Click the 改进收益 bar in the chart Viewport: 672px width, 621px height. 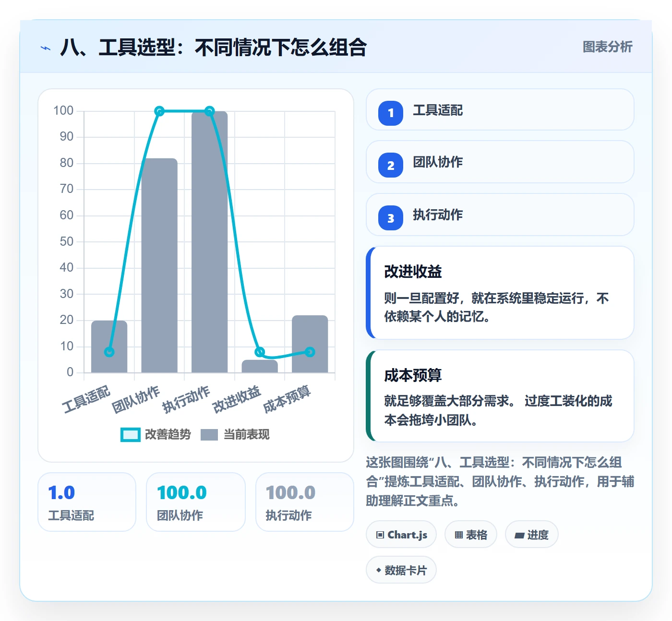pyautogui.click(x=260, y=366)
